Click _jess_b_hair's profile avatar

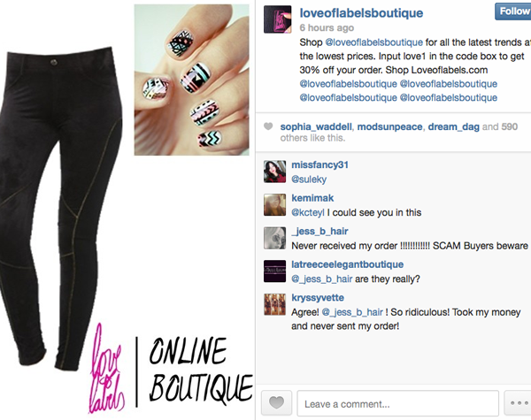[274, 238]
